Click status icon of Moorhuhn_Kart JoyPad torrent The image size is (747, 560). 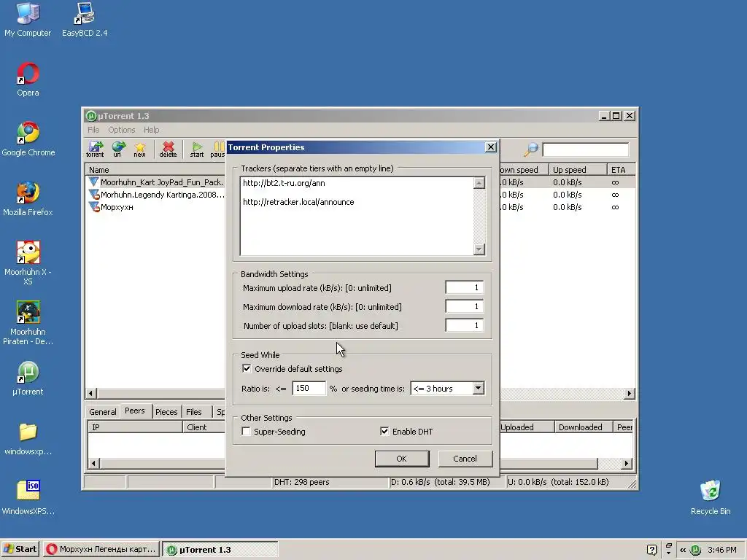[x=94, y=182]
